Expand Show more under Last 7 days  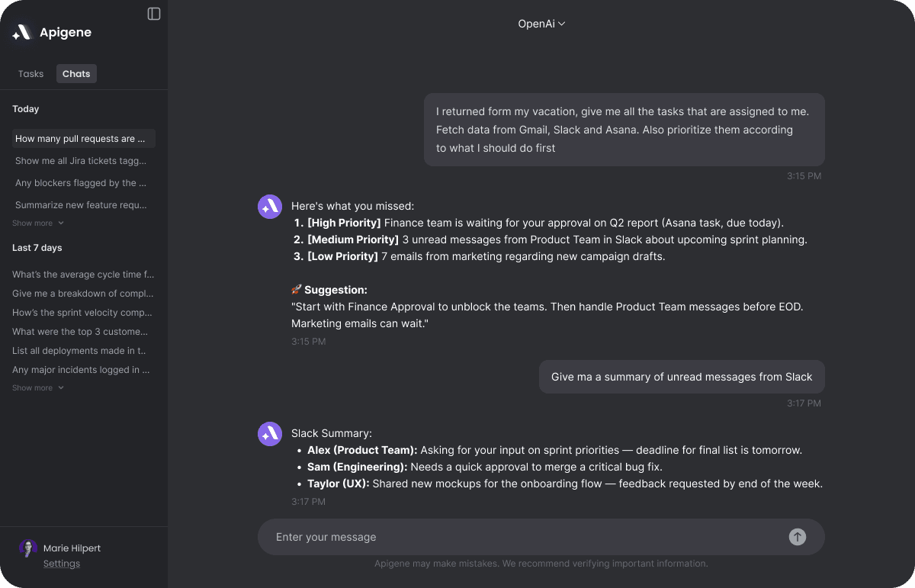[38, 388]
